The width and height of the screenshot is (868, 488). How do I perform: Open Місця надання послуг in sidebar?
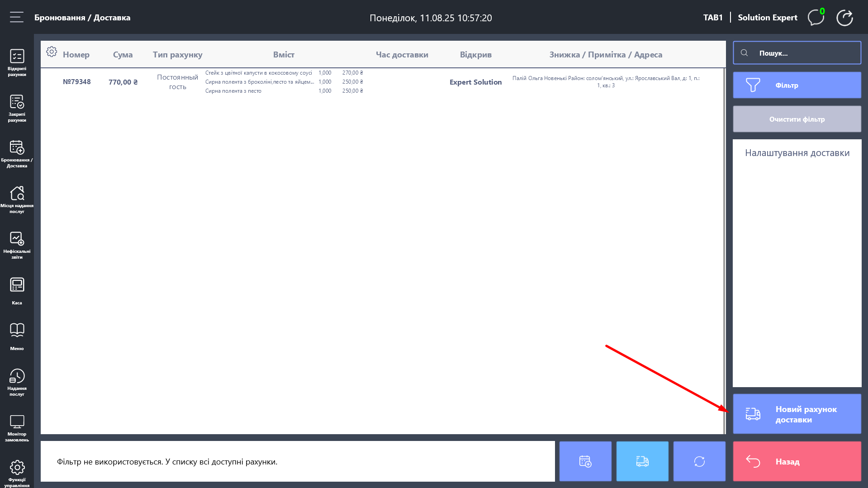[17, 199]
